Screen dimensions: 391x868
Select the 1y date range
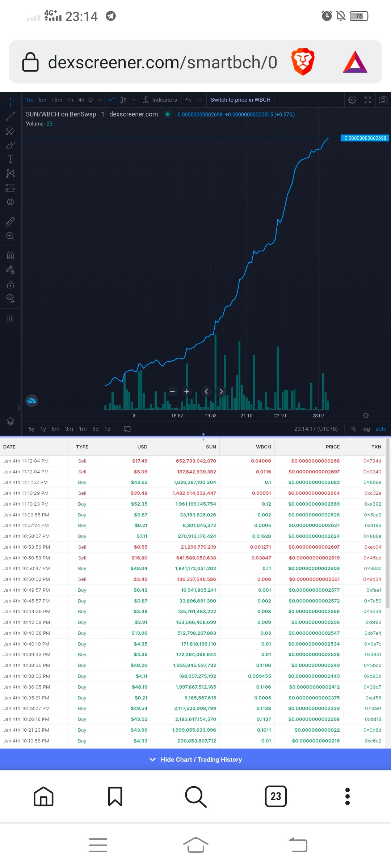(43, 429)
